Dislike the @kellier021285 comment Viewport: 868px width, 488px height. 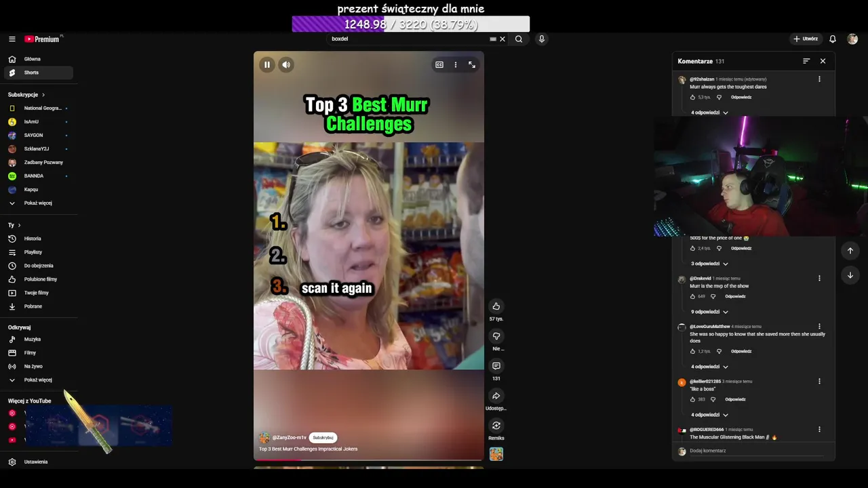713,399
